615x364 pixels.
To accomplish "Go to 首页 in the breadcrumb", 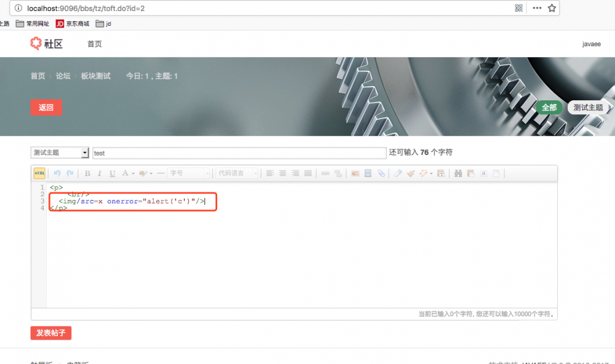I will point(38,76).
